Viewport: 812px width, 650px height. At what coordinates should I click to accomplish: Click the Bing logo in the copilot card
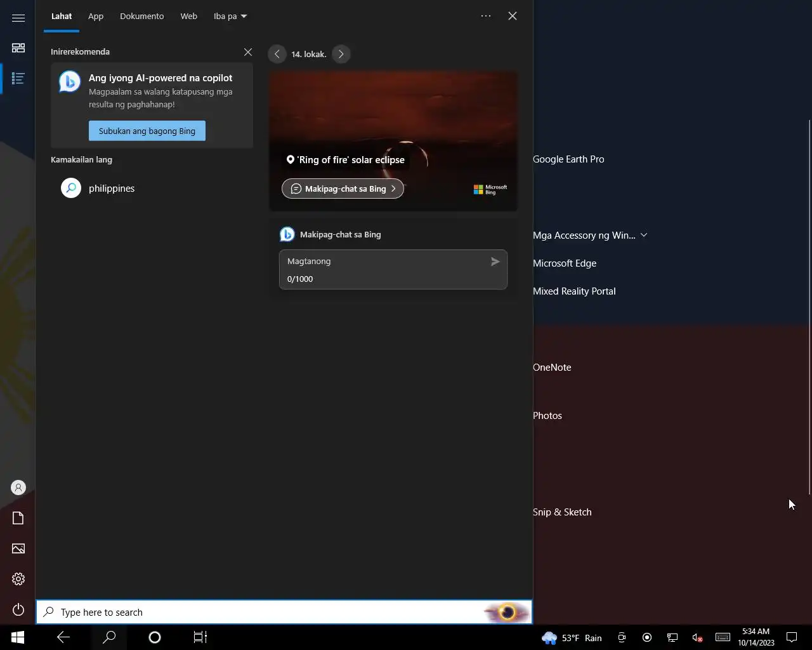pos(70,82)
